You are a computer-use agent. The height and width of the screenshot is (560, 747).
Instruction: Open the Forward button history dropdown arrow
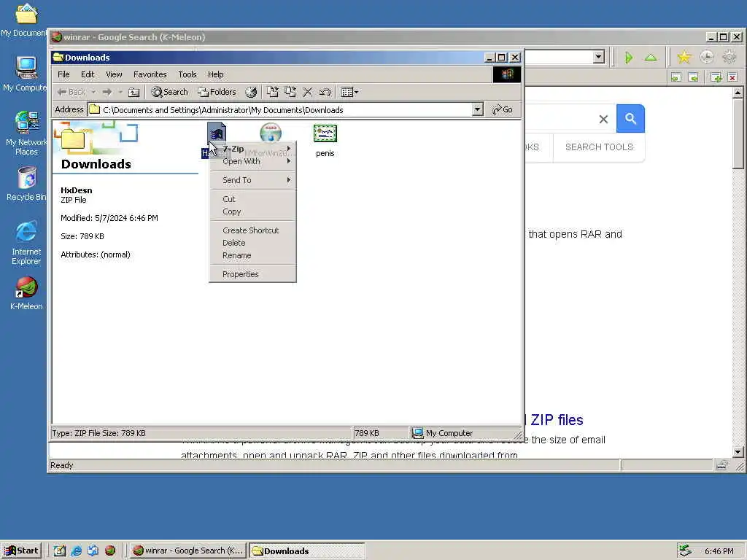point(120,92)
